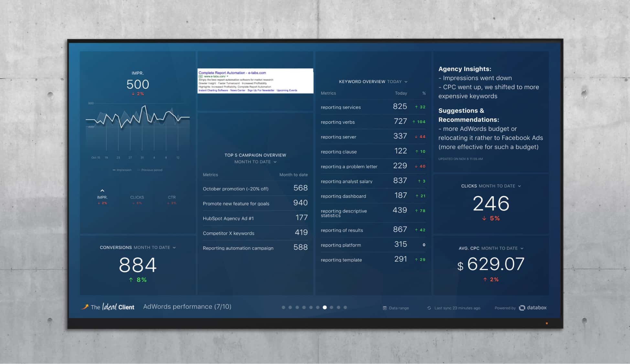
Task: Click red down arrow under Clicks 246
Action: coord(484,219)
